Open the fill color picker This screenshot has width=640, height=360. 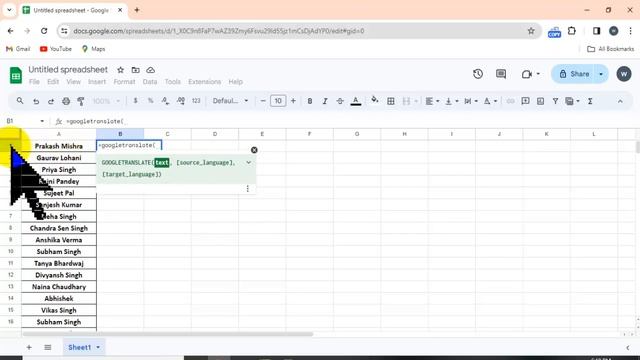(x=374, y=100)
